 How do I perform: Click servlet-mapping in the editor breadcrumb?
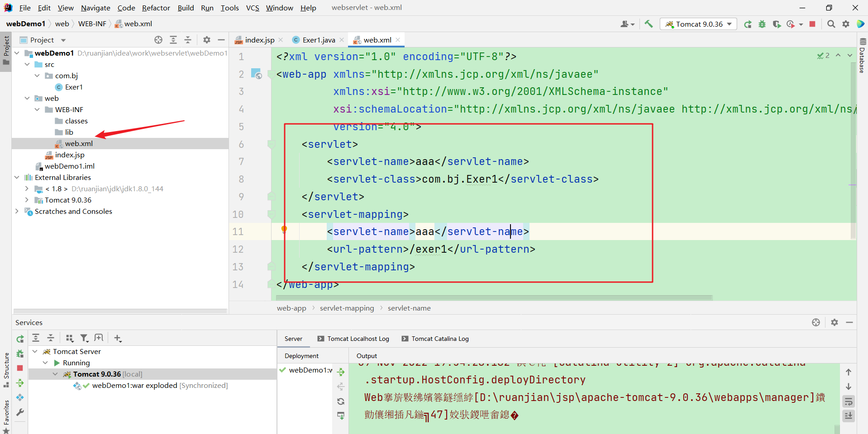click(347, 308)
